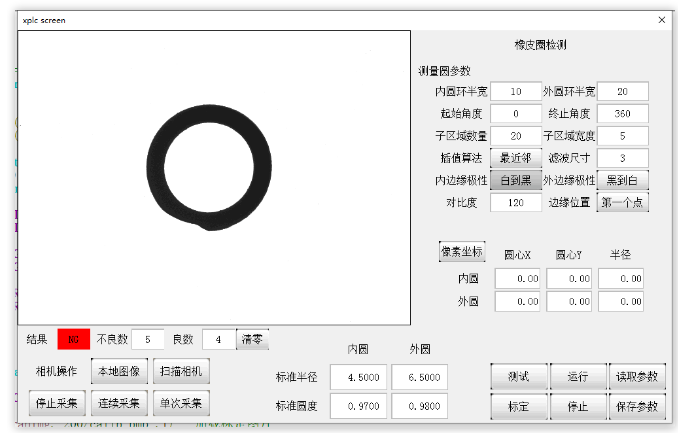Toggle the 最近邻 interpolation button

tap(516, 158)
